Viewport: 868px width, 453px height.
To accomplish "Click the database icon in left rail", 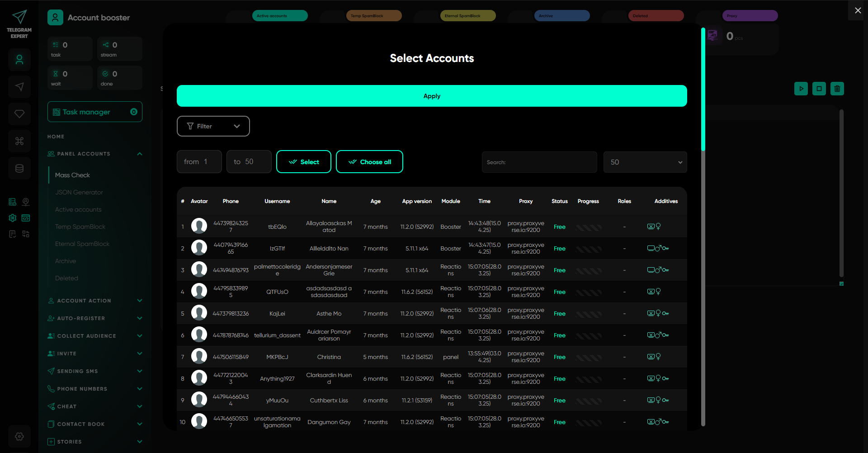I will (x=19, y=168).
